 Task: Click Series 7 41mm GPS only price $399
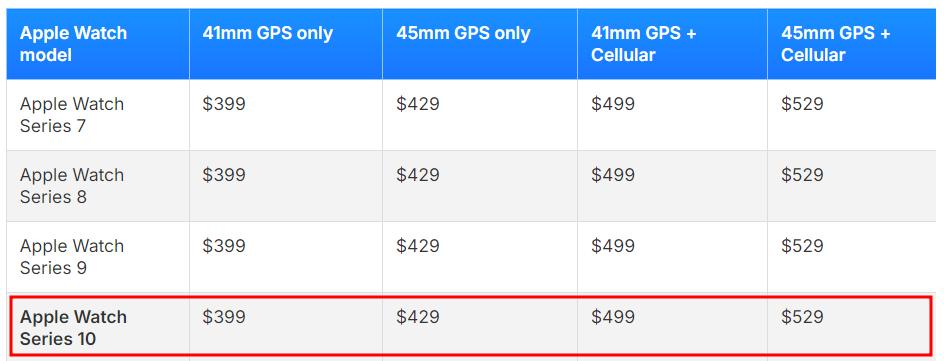(x=224, y=104)
